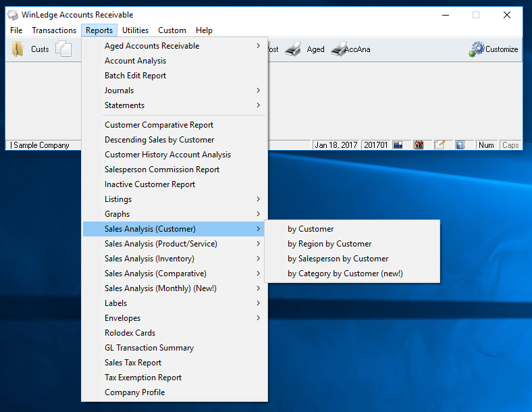Screen dimensions: 532x412
Task: Click the period 201701 status field
Action: click(375, 145)
